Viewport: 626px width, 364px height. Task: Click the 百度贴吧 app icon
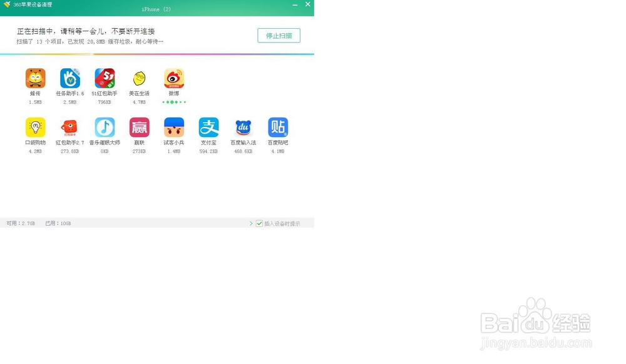click(278, 127)
